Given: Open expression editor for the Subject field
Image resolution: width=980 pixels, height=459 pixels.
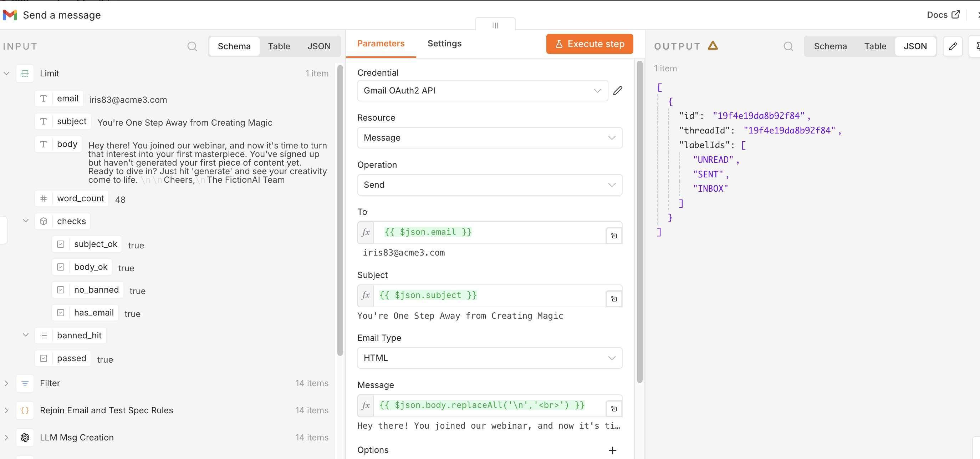Looking at the screenshot, I should pos(614,299).
